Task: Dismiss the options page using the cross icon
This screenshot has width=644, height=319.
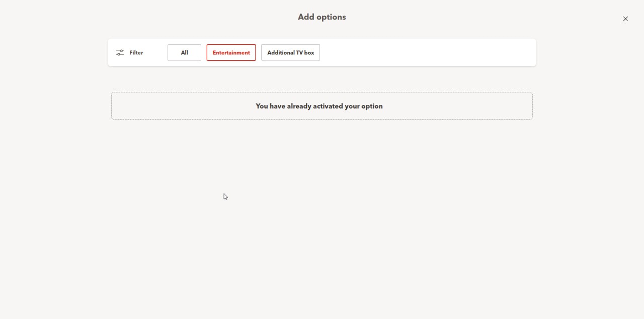Action: coord(625,19)
